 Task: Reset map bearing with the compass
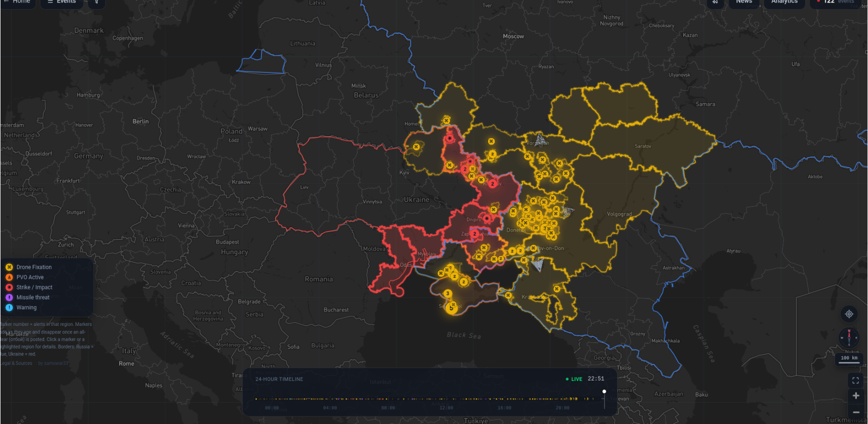click(x=849, y=338)
